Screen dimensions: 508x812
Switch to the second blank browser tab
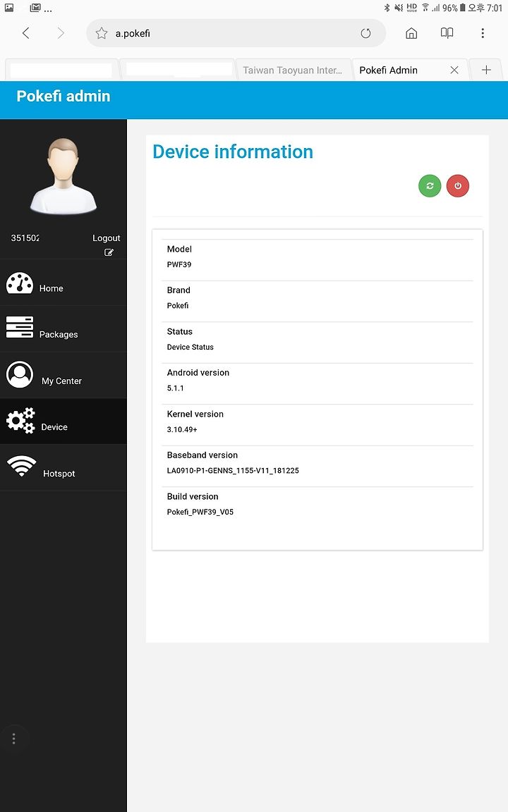178,70
